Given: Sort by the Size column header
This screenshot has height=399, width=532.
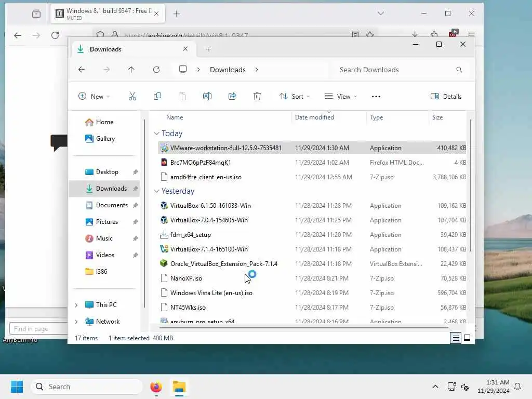Looking at the screenshot, I should [x=437, y=117].
